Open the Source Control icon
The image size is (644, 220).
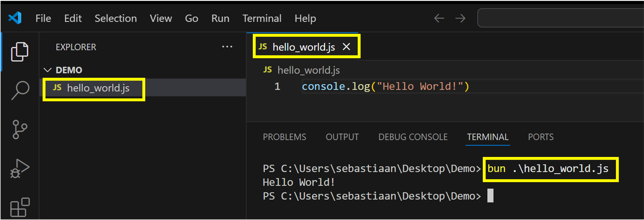pos(20,129)
